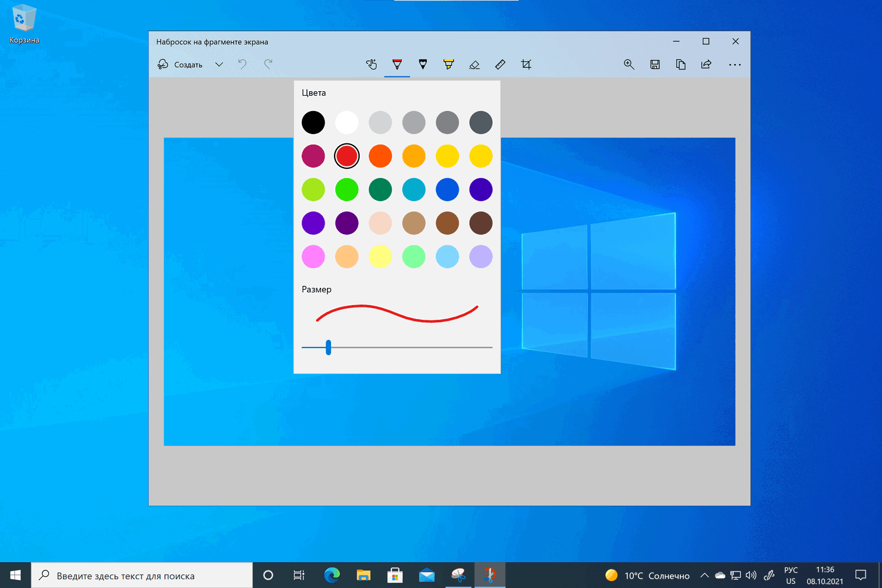Viewport: 882px width, 588px height.
Task: Copy the snip to clipboard
Action: [x=681, y=65]
